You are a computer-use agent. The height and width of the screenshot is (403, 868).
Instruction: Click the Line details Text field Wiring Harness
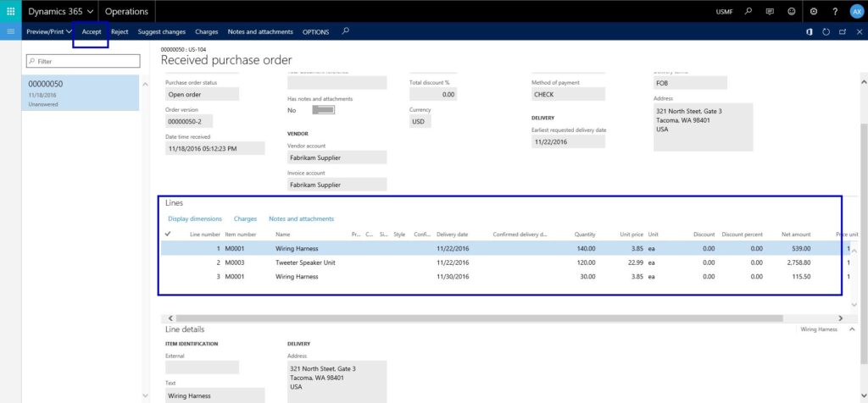(214, 396)
